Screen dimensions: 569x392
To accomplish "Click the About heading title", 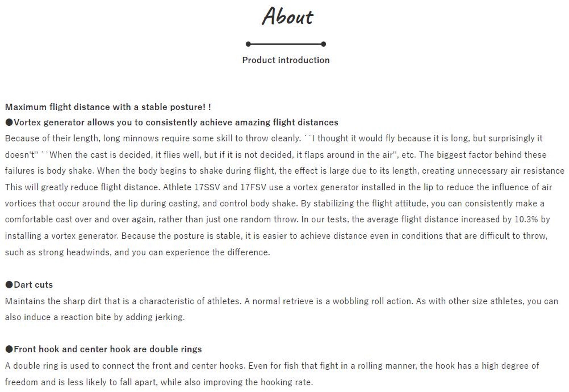I will pos(287,16).
